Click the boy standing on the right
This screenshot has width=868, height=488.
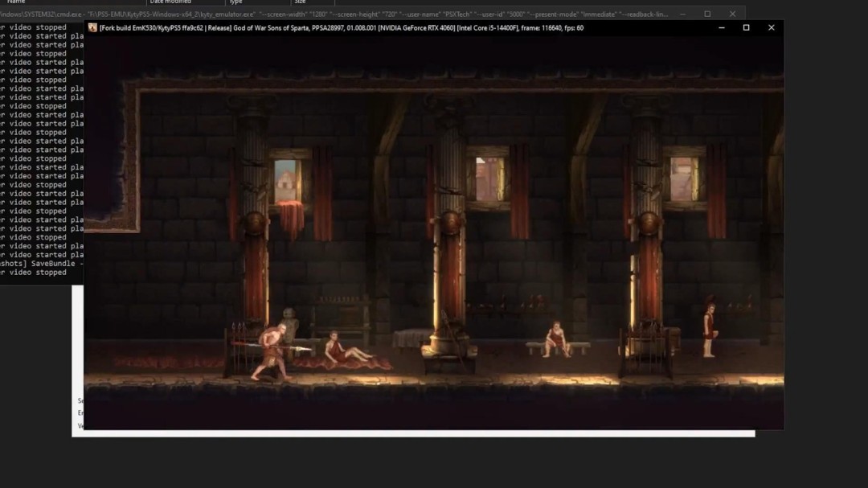(709, 330)
